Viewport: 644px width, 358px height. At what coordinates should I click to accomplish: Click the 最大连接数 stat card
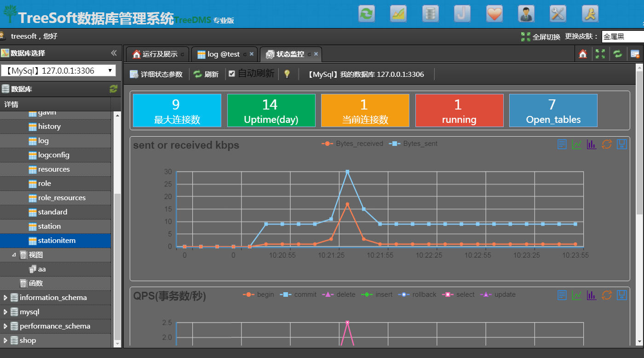click(177, 110)
